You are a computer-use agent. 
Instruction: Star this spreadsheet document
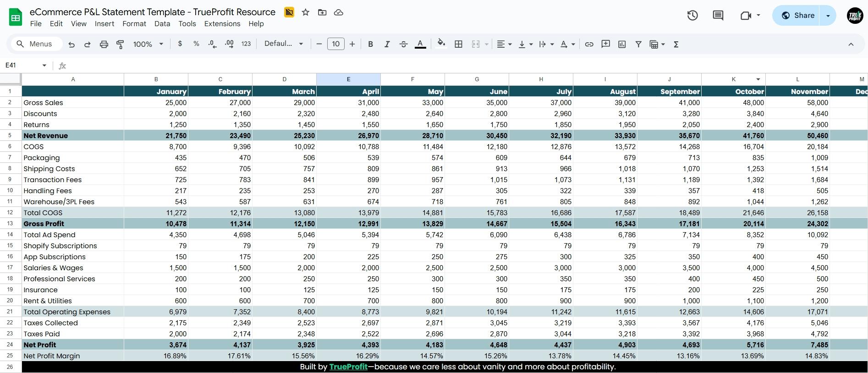[306, 12]
